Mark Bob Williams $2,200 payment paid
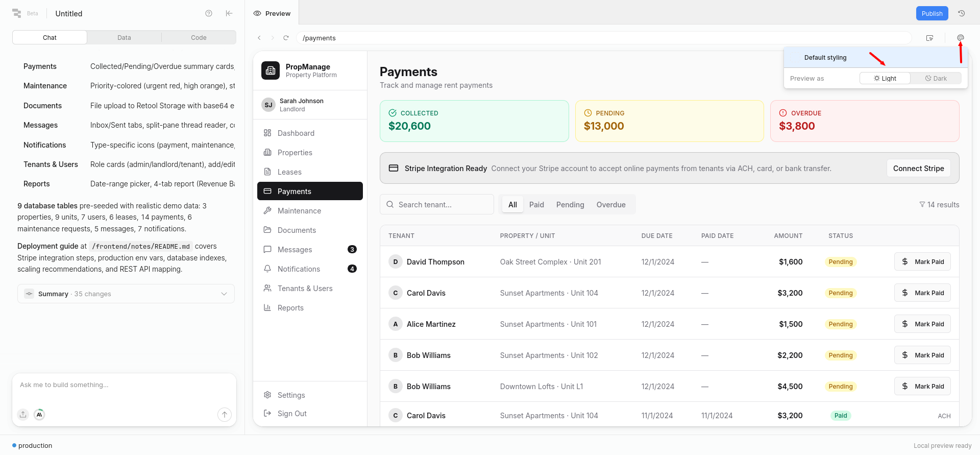 click(922, 355)
